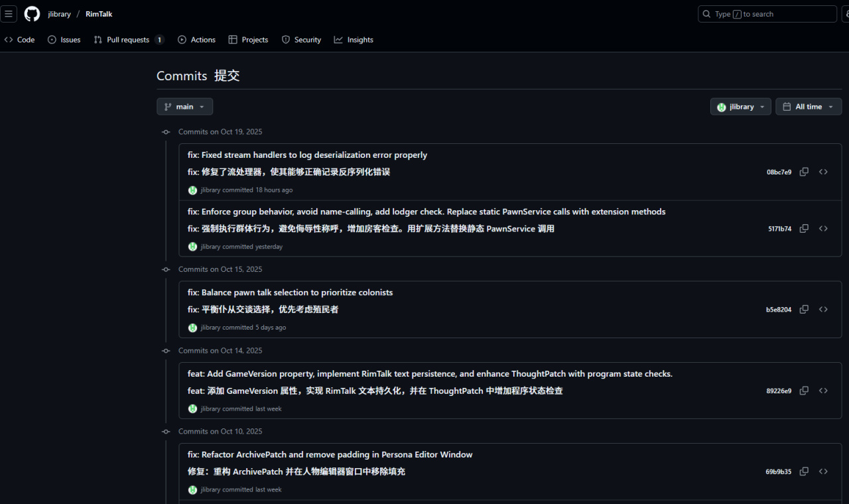This screenshot has height=504, width=849.
Task: Open the main branch selector dropdown
Action: pos(184,107)
